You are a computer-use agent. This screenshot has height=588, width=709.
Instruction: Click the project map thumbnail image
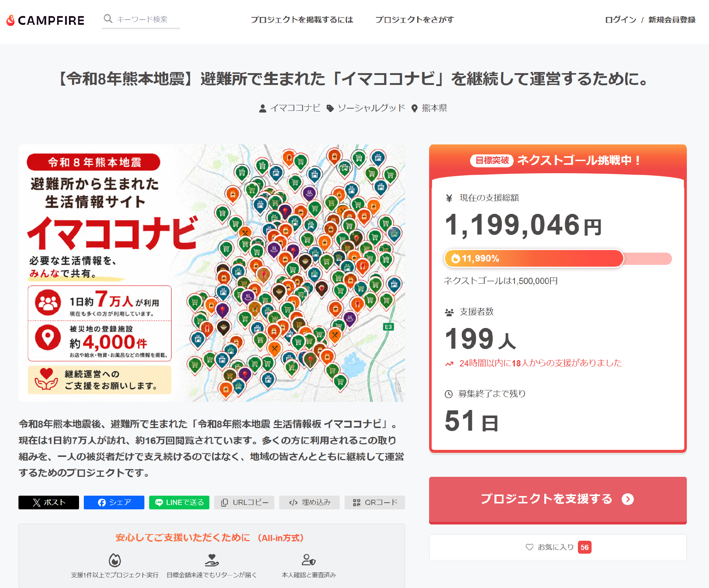[x=212, y=273]
